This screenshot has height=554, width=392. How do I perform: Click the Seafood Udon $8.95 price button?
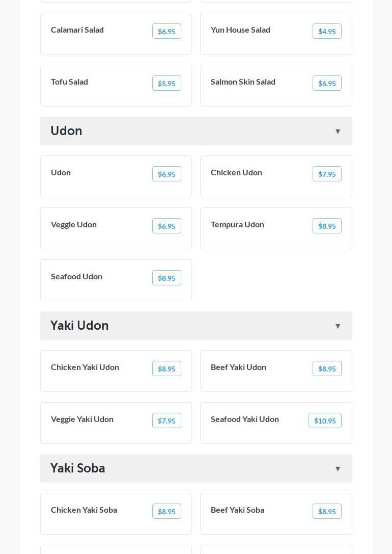coord(166,278)
